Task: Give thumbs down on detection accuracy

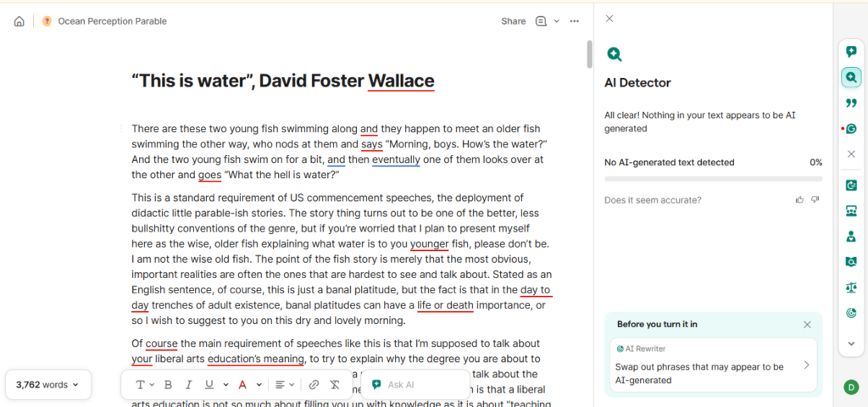Action: (815, 200)
